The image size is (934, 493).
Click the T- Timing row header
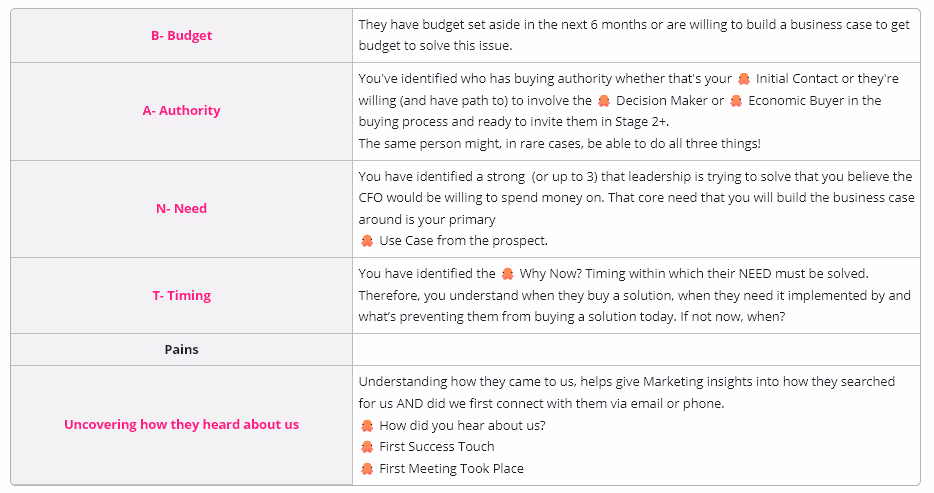pyautogui.click(x=181, y=295)
